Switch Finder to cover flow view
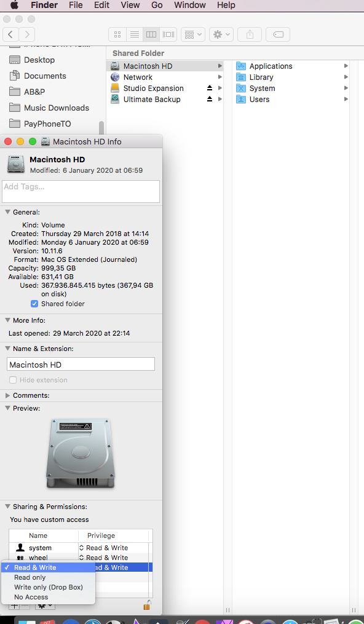 click(x=168, y=34)
